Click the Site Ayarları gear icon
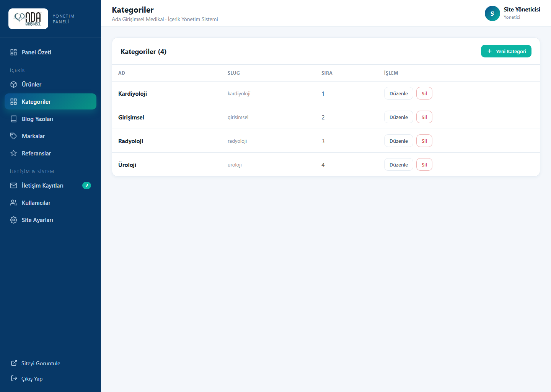Image resolution: width=551 pixels, height=392 pixels. (13, 220)
